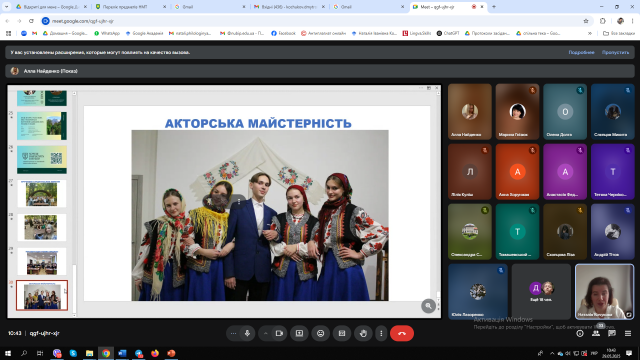
Task: Click participant tile with letter 'Л' avatar
Action: (x=470, y=172)
